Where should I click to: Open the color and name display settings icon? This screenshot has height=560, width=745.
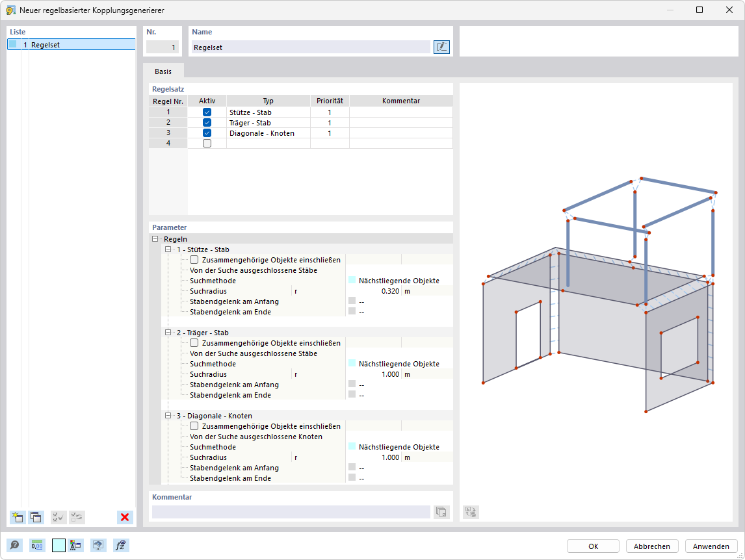pos(75,545)
